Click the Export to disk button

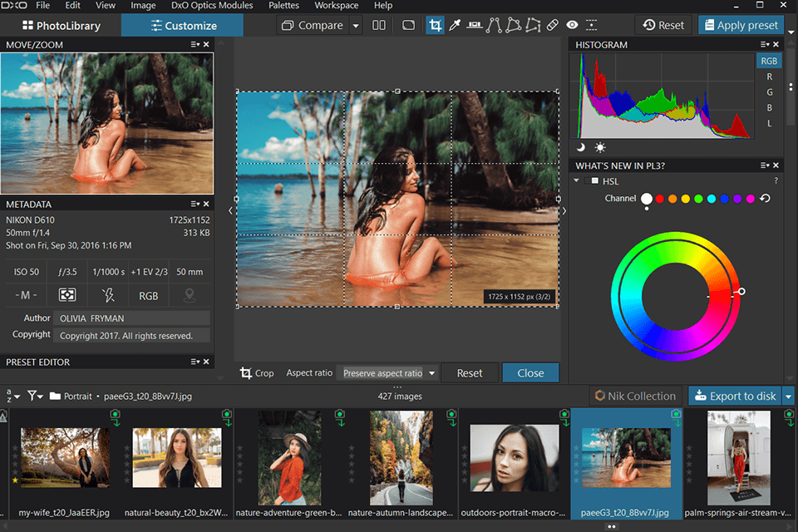click(x=736, y=396)
